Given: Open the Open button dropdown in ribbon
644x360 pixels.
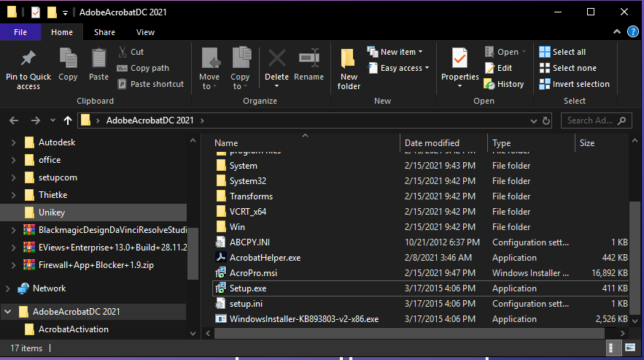Looking at the screenshot, I should pyautogui.click(x=524, y=52).
